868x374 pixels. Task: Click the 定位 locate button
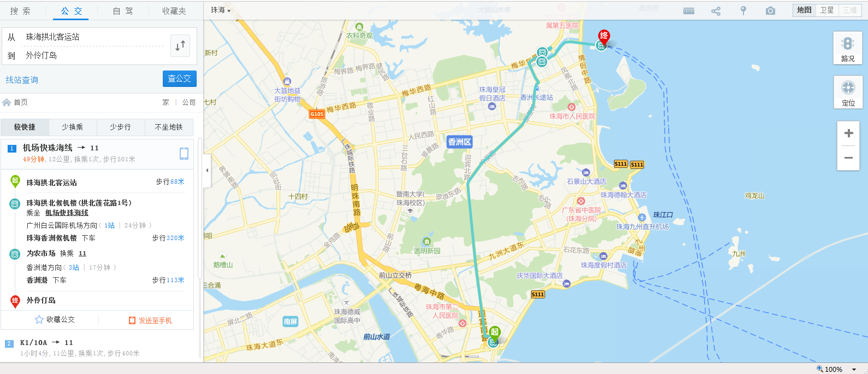pos(848,92)
